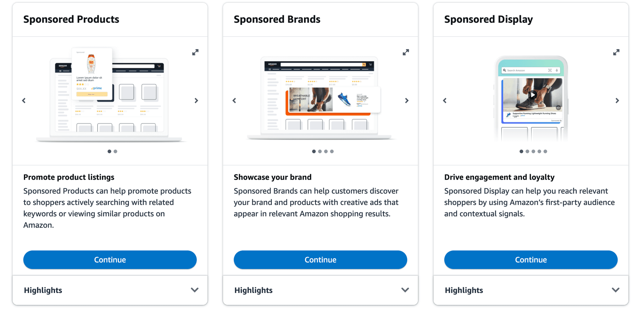This screenshot has width=644, height=310.
Task: Select the fourth carousel dot under Sponsored Brands
Action: pos(332,151)
